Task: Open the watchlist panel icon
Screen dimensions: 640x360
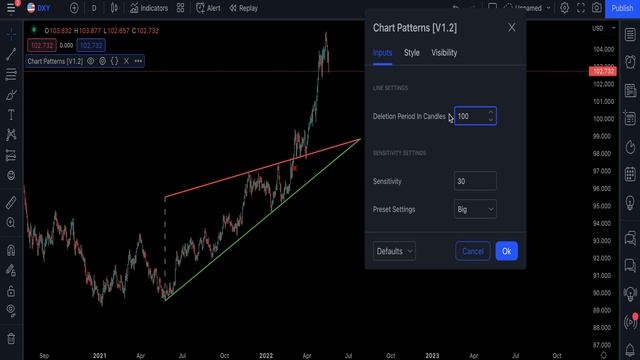Action: (630, 35)
